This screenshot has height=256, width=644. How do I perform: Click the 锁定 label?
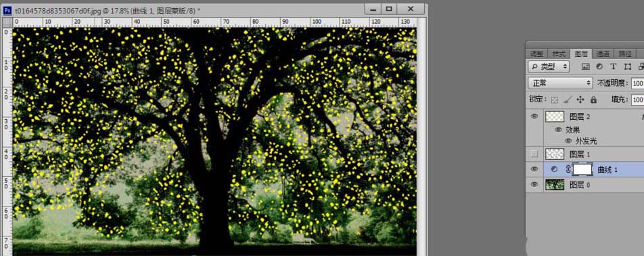[x=538, y=100]
